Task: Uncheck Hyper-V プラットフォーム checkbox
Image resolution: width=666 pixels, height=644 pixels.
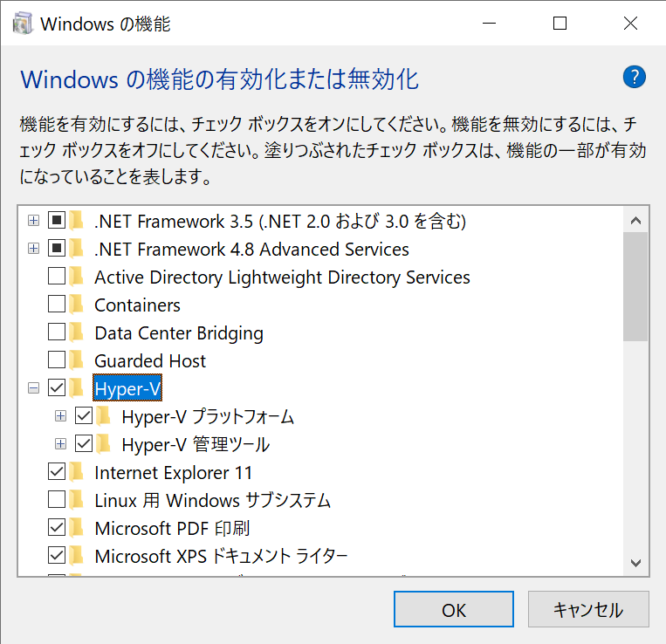Action: click(84, 415)
